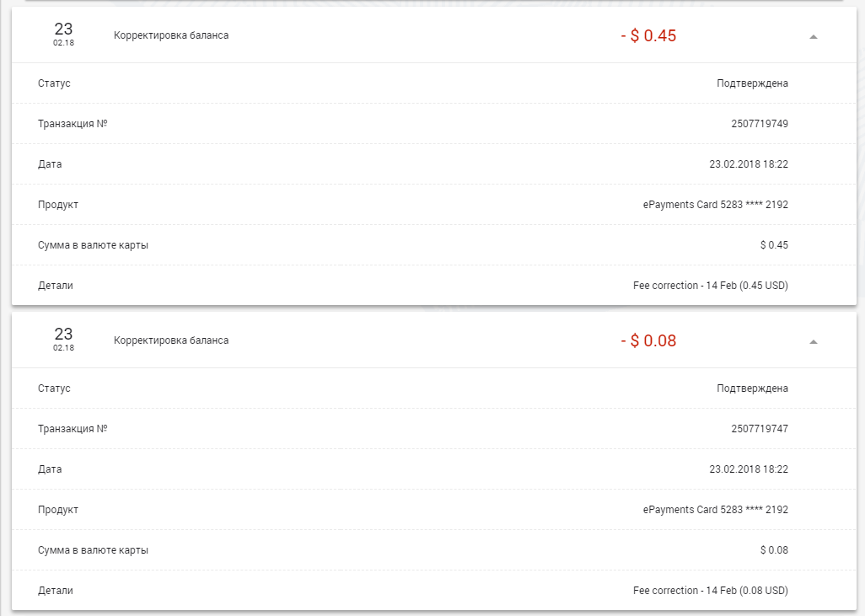This screenshot has width=865, height=616.
Task: Click the second Корректировка баланса title
Action: click(171, 340)
